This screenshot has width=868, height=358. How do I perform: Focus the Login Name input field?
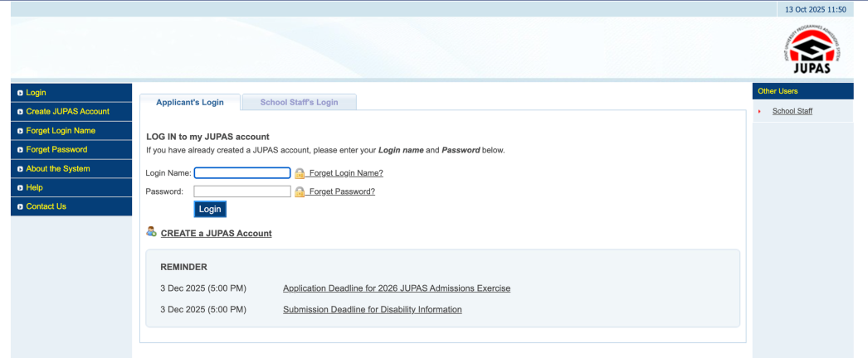(x=242, y=173)
